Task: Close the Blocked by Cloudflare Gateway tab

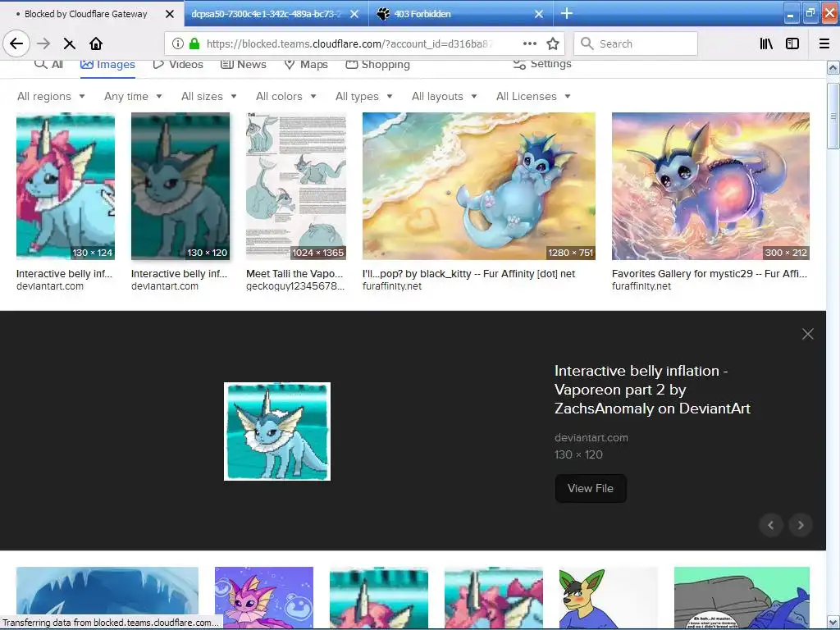Action: click(169, 14)
